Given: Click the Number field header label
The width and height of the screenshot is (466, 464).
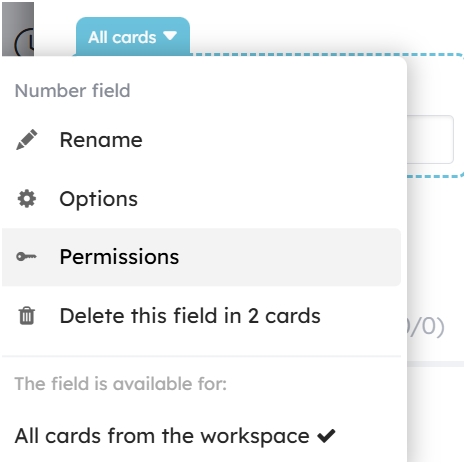Looking at the screenshot, I should pos(72,91).
